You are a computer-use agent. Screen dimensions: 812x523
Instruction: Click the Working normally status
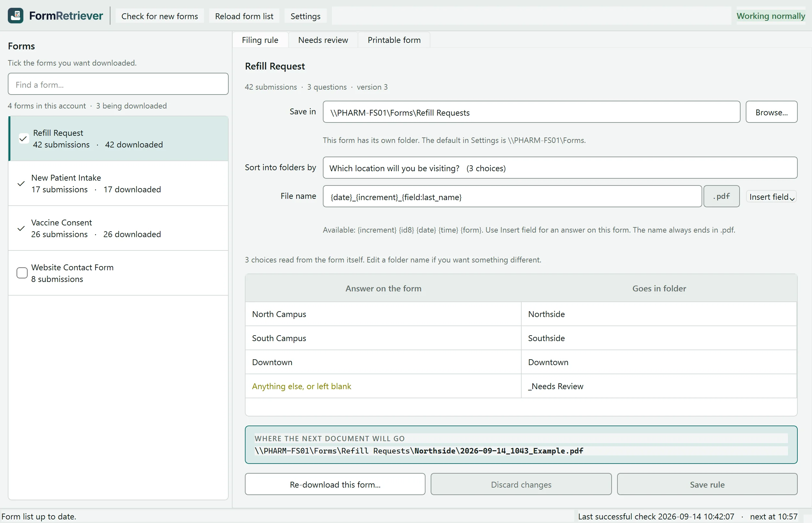[x=770, y=16]
